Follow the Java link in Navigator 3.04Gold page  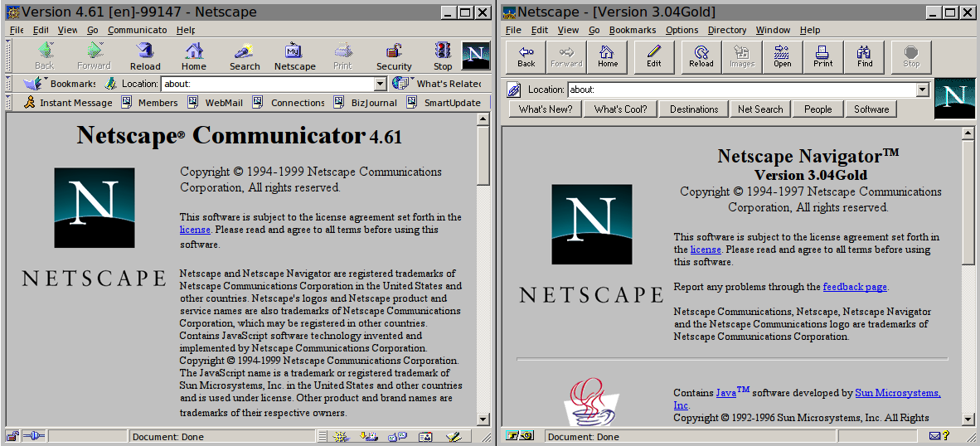[x=732, y=392]
